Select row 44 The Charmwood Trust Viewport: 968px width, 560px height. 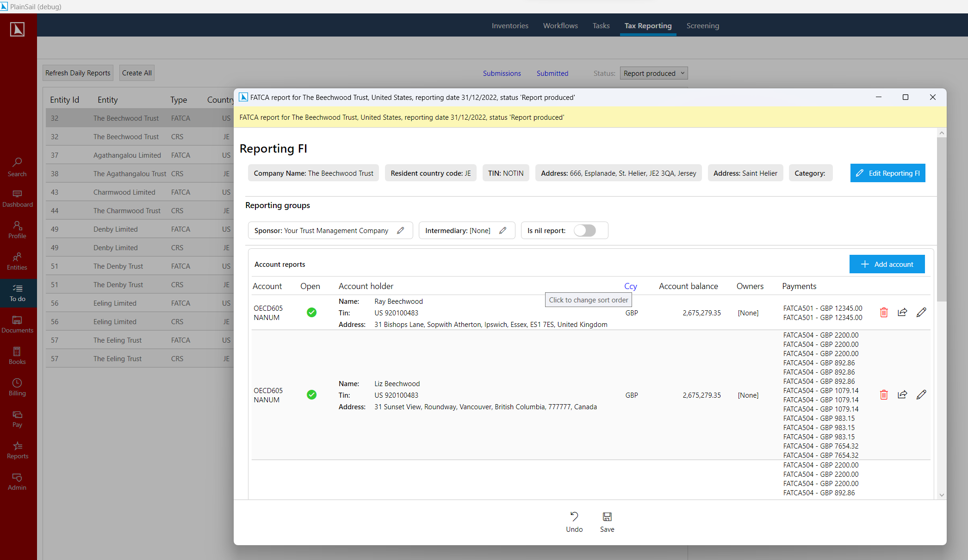point(139,211)
